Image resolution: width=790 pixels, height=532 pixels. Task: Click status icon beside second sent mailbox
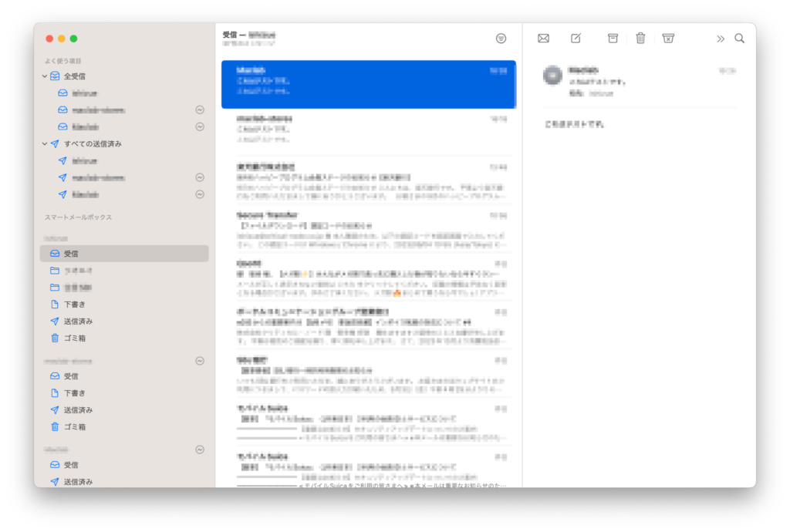(x=200, y=177)
